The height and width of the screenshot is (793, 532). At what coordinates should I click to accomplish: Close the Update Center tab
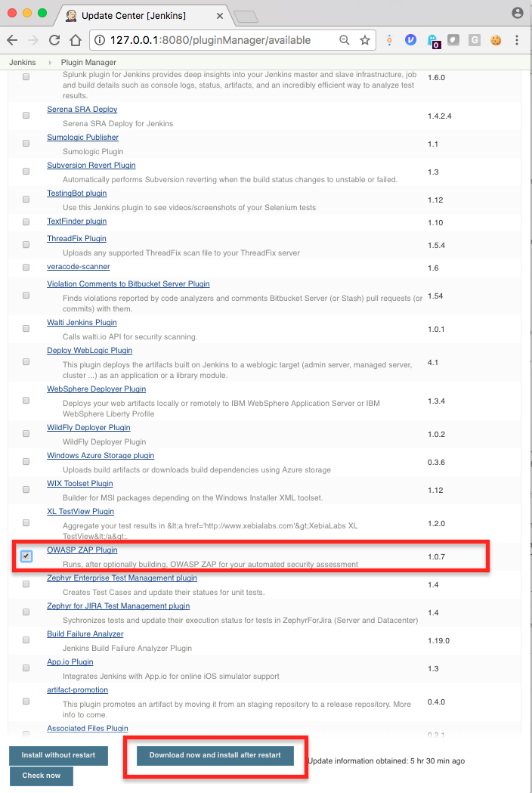[x=219, y=16]
